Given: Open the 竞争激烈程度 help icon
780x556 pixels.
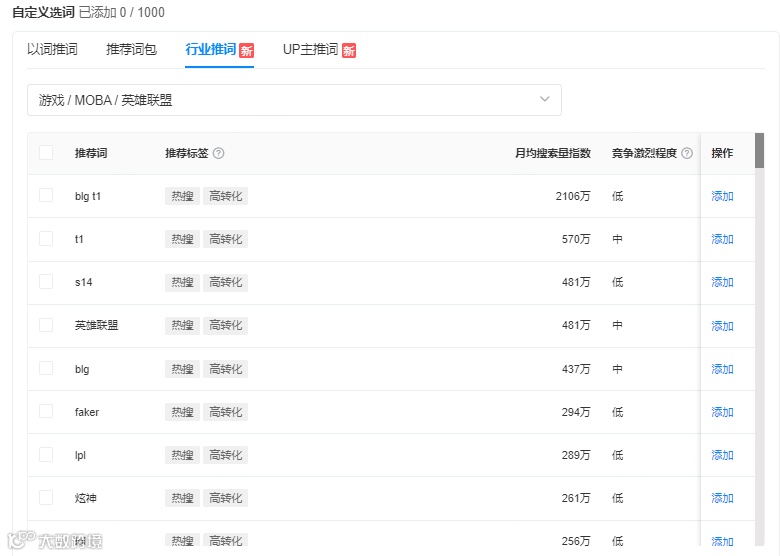Looking at the screenshot, I should coord(687,153).
